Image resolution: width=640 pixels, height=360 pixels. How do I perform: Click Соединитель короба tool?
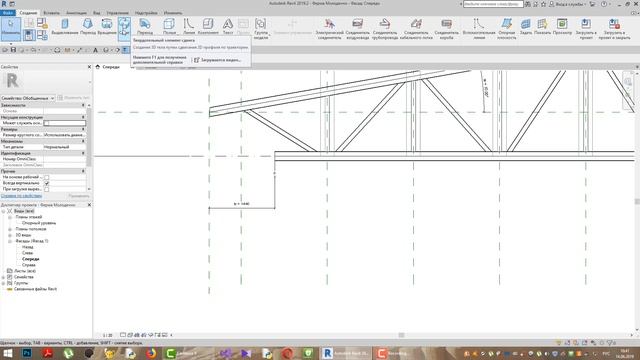(x=447, y=29)
